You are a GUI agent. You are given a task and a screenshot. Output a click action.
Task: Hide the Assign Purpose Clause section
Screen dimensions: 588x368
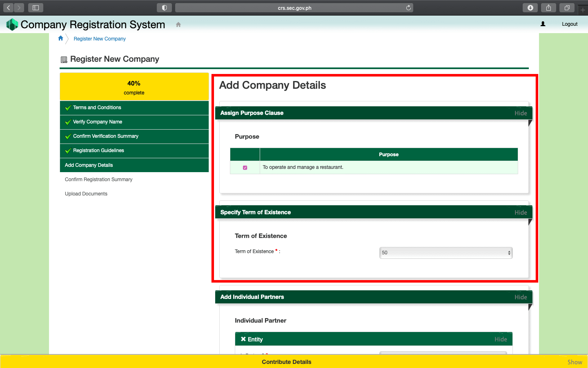click(x=520, y=113)
